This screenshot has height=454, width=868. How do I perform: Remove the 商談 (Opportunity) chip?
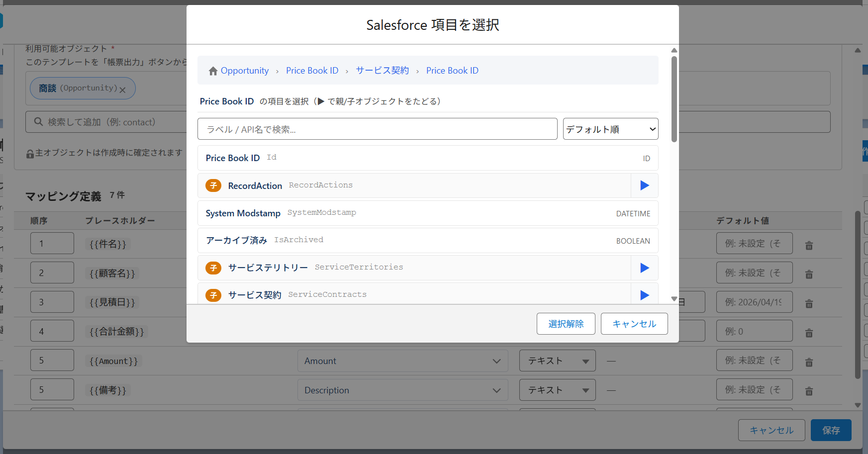point(122,90)
